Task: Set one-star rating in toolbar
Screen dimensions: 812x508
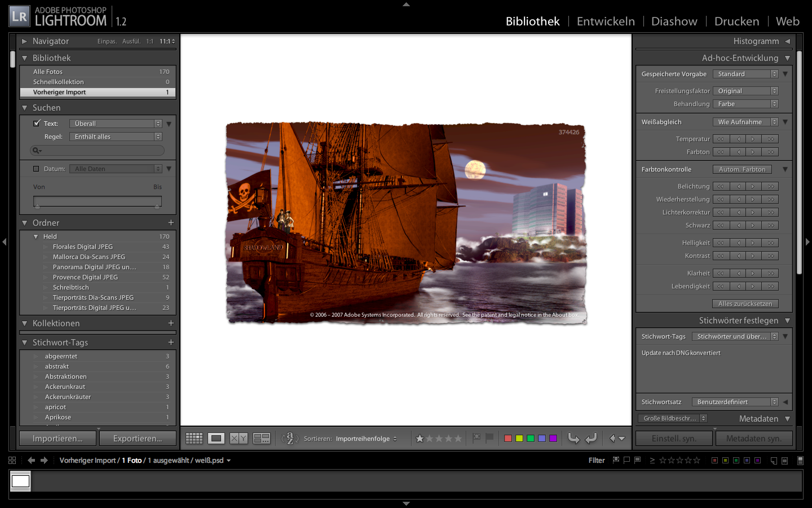Action: (x=420, y=439)
